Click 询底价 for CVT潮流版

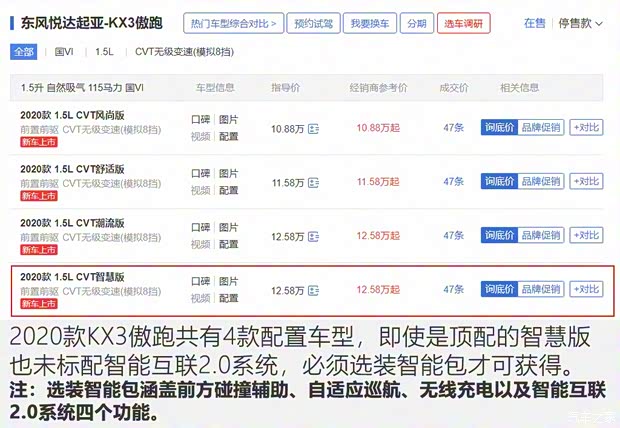pyautogui.click(x=499, y=235)
